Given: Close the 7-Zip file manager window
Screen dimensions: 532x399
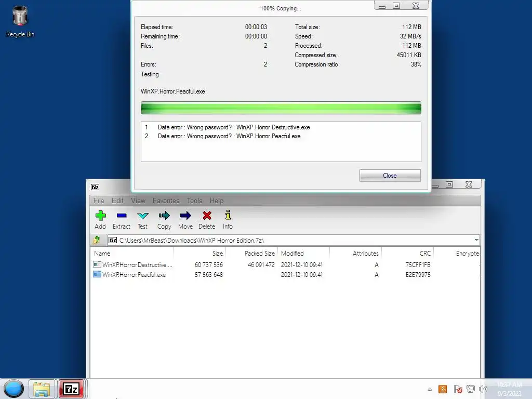Looking at the screenshot, I should pos(469,184).
